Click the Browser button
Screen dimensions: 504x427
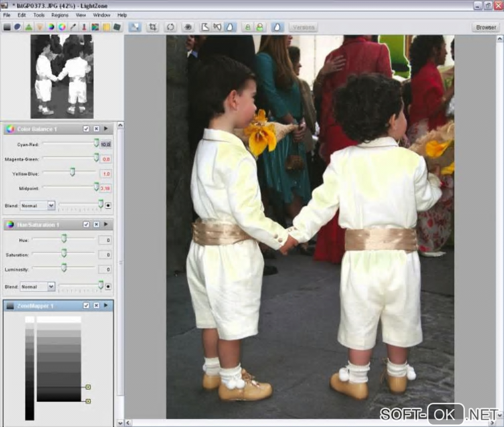[x=486, y=27]
